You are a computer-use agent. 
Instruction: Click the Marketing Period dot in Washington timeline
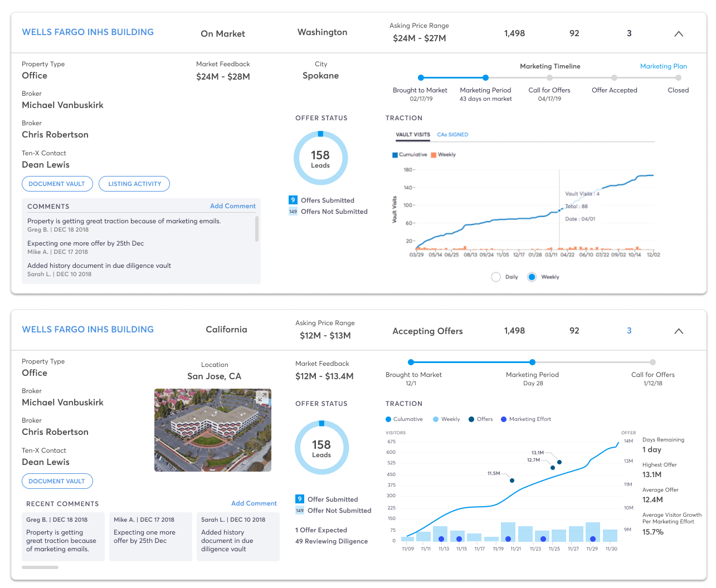coord(486,78)
